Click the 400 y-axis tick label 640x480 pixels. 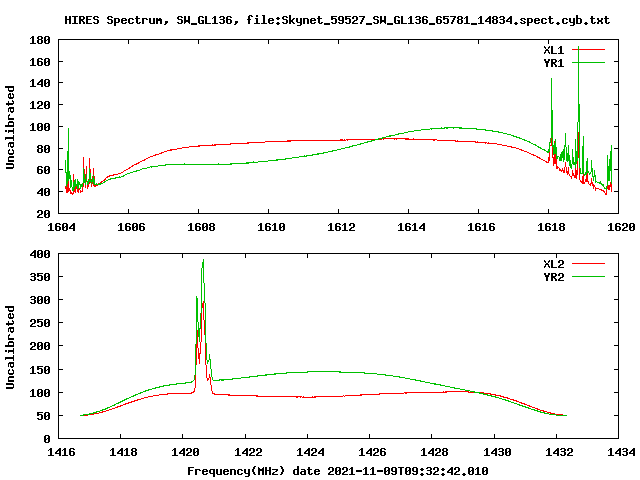click(40, 254)
